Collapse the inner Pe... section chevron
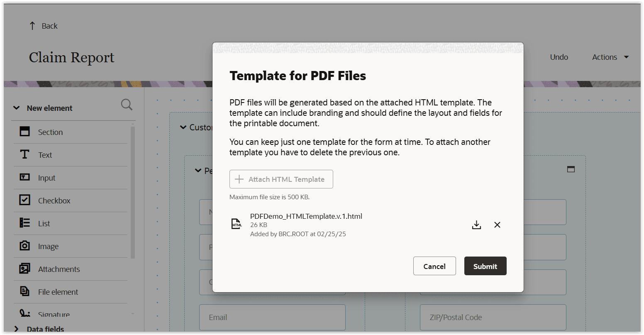This screenshot has height=335, width=644. [x=198, y=171]
